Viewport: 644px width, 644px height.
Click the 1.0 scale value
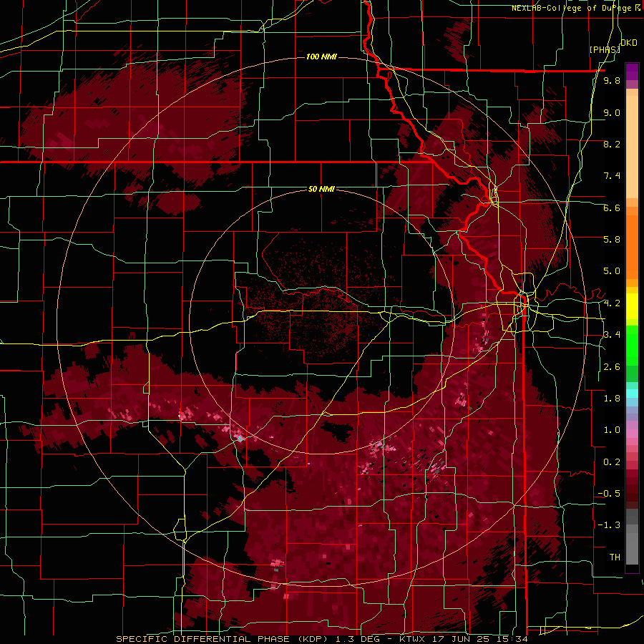point(612,430)
